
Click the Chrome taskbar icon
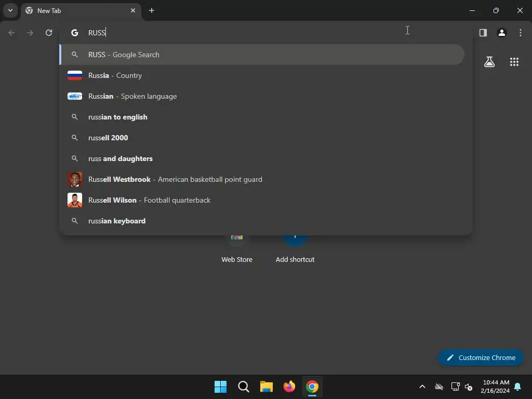[312, 387]
